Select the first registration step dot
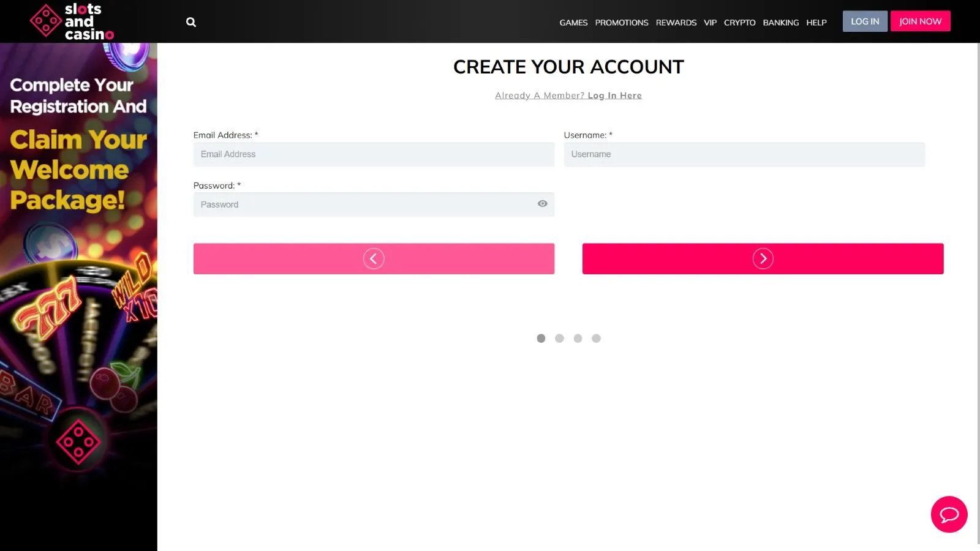The width and height of the screenshot is (980, 551). (x=541, y=339)
